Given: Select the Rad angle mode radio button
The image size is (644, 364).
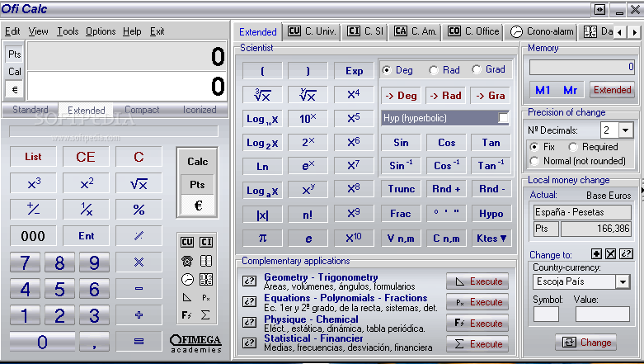Looking at the screenshot, I should click(x=433, y=70).
